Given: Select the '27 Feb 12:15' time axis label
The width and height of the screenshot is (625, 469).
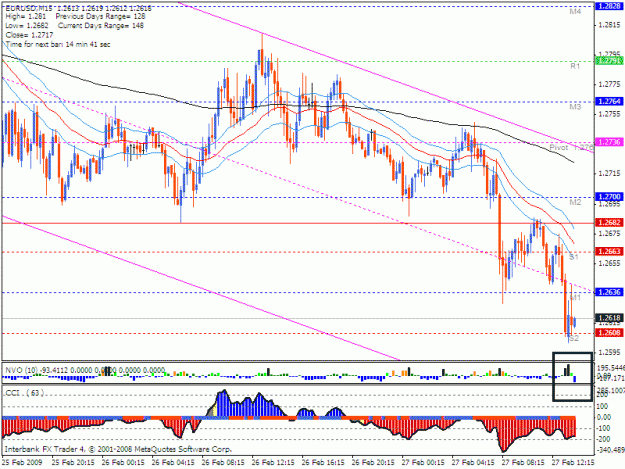Looking at the screenshot, I should pyautogui.click(x=573, y=463).
